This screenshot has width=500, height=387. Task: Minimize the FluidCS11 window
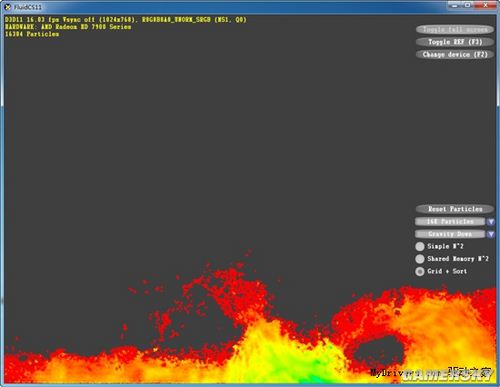click(x=454, y=5)
